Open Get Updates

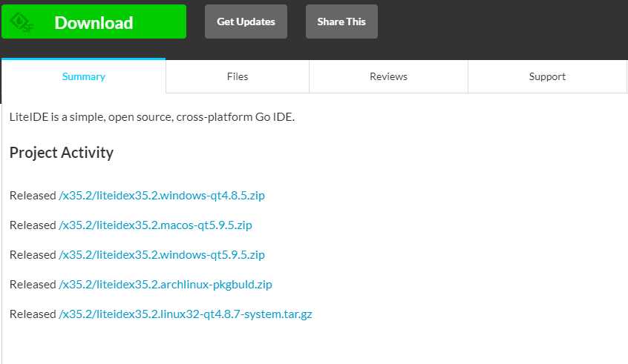[x=246, y=21]
